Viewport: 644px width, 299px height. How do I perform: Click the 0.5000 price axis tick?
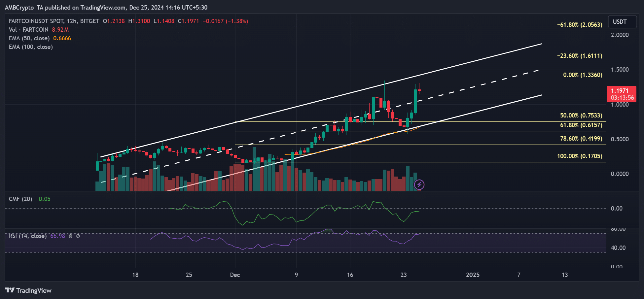(x=620, y=139)
